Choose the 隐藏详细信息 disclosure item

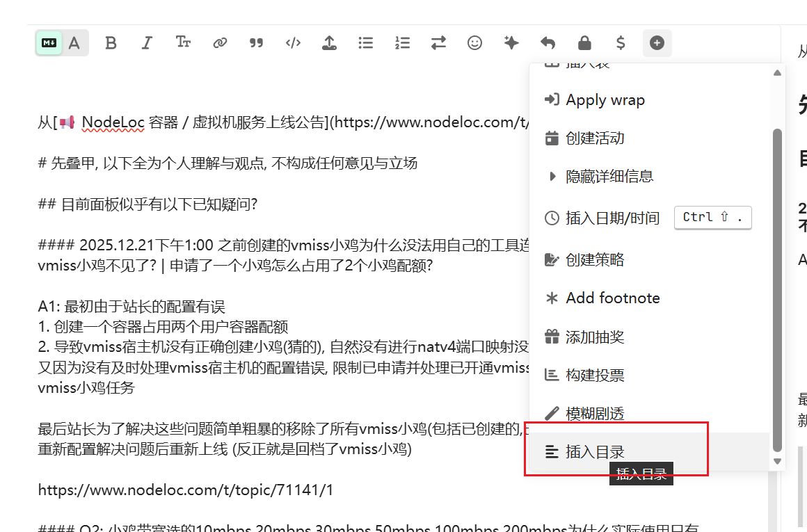tap(609, 177)
